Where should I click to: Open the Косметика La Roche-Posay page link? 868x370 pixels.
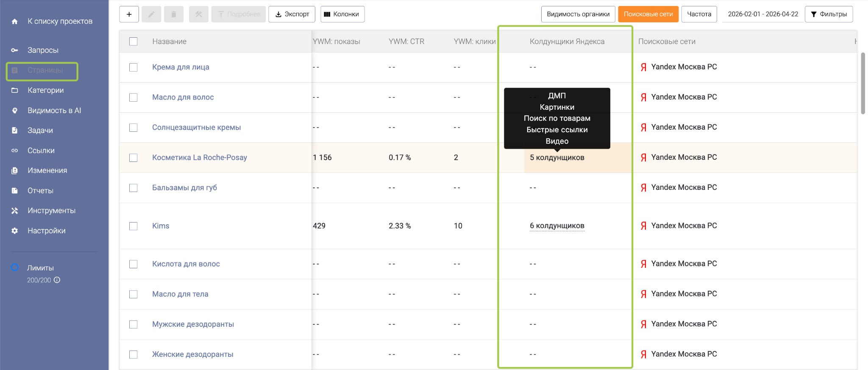[199, 158]
